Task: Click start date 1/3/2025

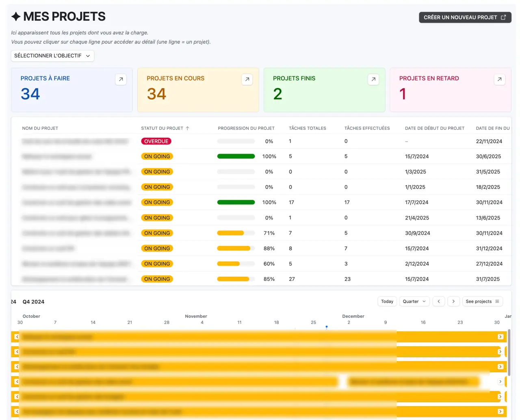Action: click(x=416, y=172)
